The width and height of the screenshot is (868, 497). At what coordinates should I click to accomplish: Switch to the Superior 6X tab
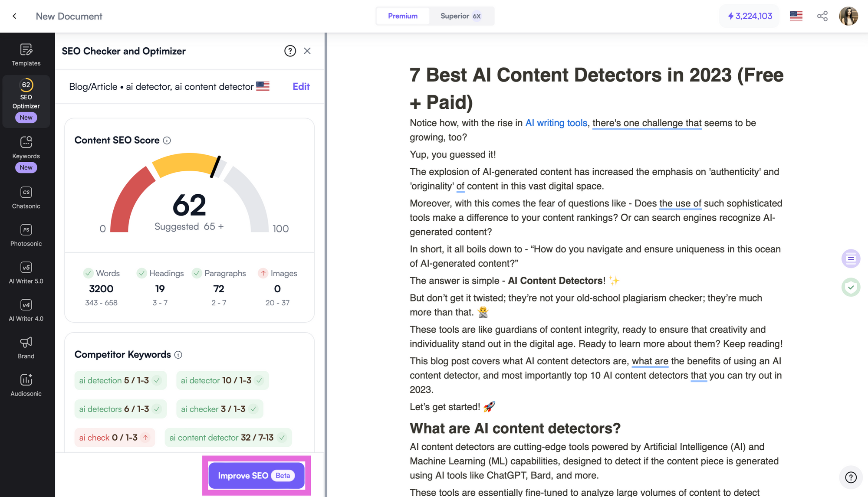click(x=461, y=16)
